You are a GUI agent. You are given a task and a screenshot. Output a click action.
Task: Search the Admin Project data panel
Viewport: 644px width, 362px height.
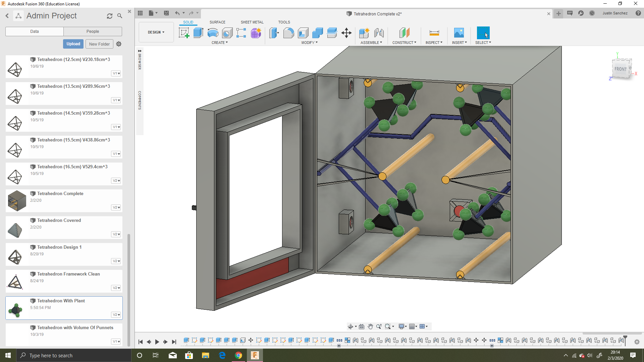point(120,16)
